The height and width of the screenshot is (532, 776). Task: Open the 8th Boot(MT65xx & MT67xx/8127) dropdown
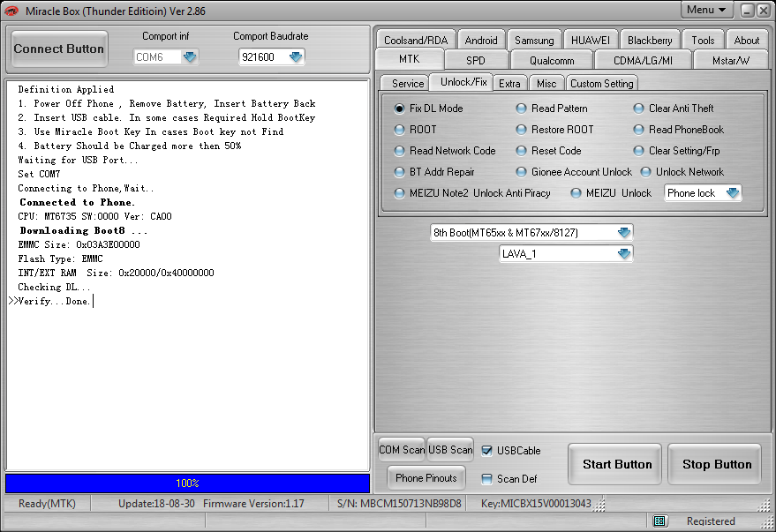pos(623,232)
